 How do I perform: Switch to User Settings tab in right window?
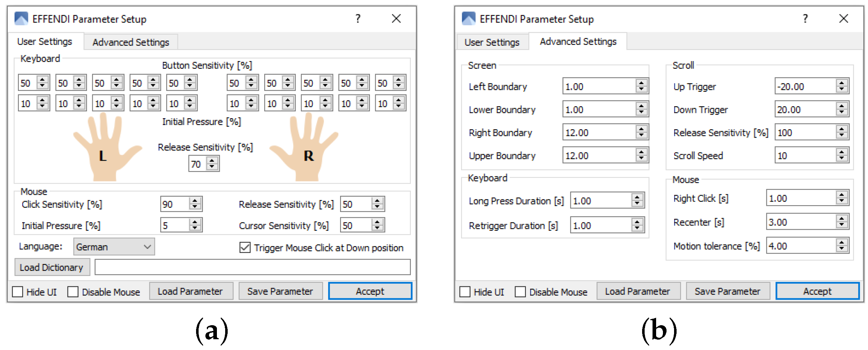coord(492,42)
